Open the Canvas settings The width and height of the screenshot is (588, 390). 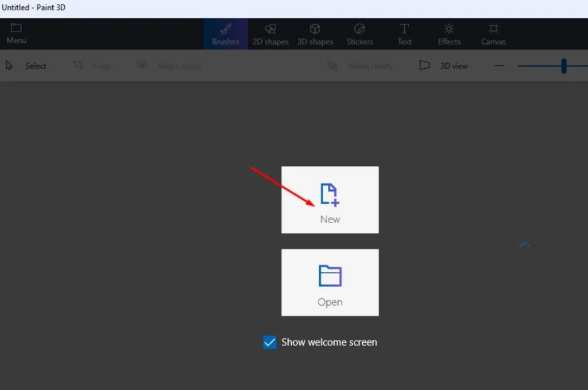[493, 34]
